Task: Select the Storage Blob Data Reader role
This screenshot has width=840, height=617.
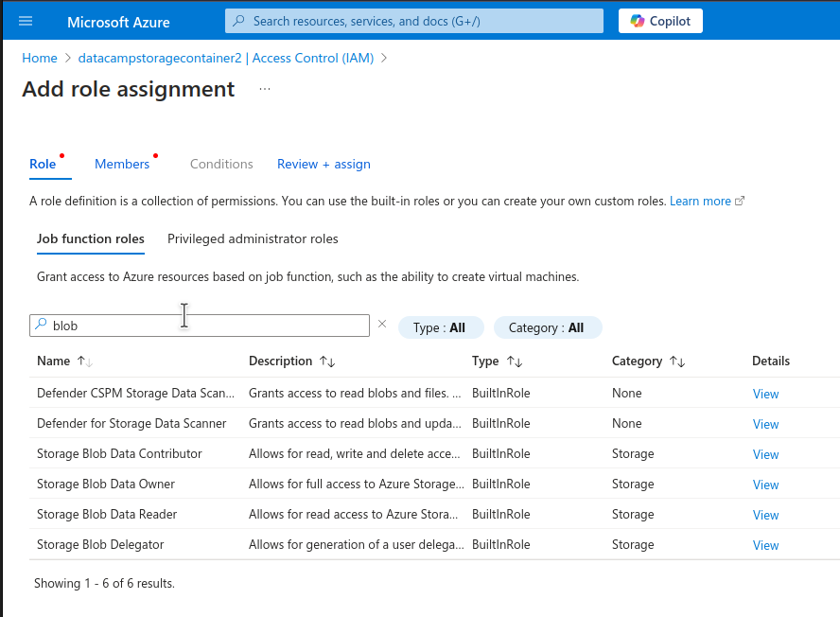Action: click(107, 514)
